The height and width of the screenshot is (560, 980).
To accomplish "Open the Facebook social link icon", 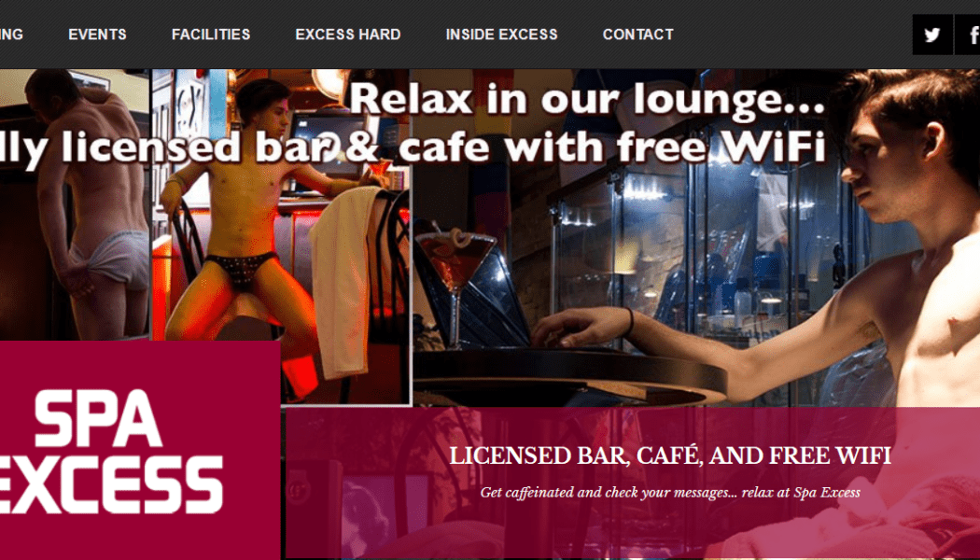I will point(968,35).
